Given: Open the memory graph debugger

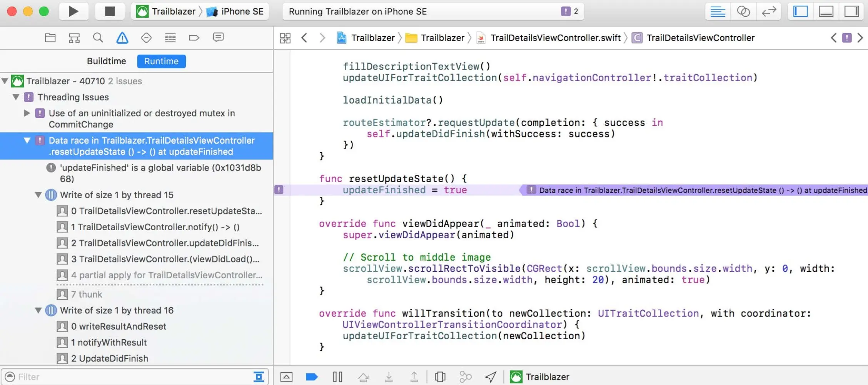Looking at the screenshot, I should tap(465, 377).
